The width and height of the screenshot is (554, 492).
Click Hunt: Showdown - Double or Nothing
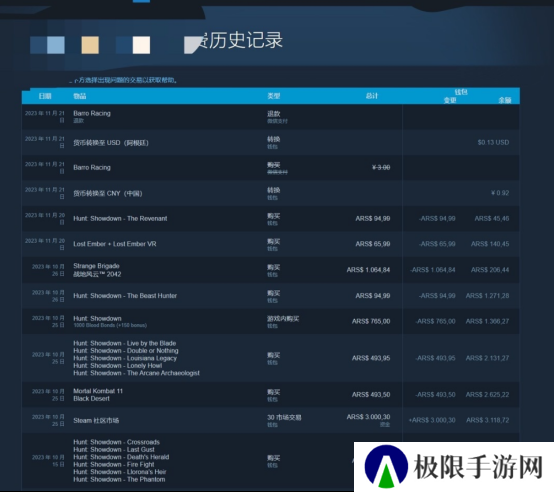pyautogui.click(x=126, y=351)
